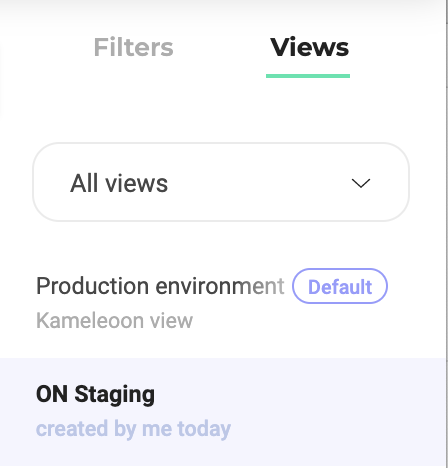Screen dimensions: 448x468
Task: Click the right panel border edge
Action: pos(446,233)
